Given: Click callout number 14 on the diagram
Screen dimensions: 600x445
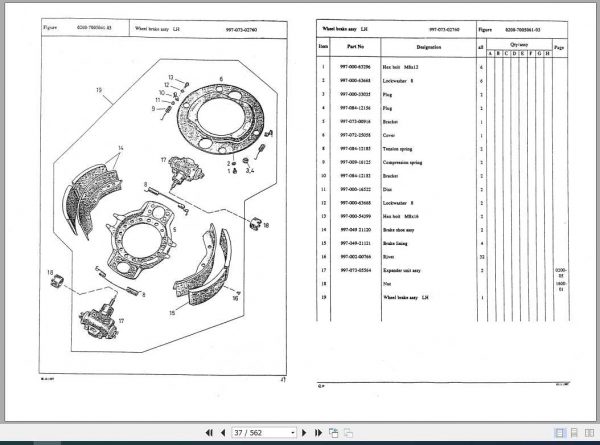Looking at the screenshot, I should point(121,148).
